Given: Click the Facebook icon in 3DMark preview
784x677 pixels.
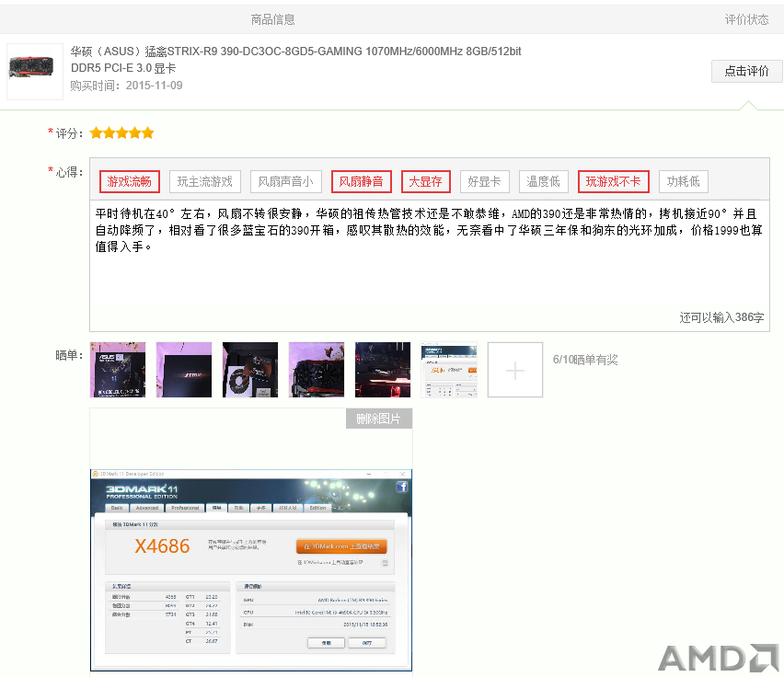Looking at the screenshot, I should [402, 487].
